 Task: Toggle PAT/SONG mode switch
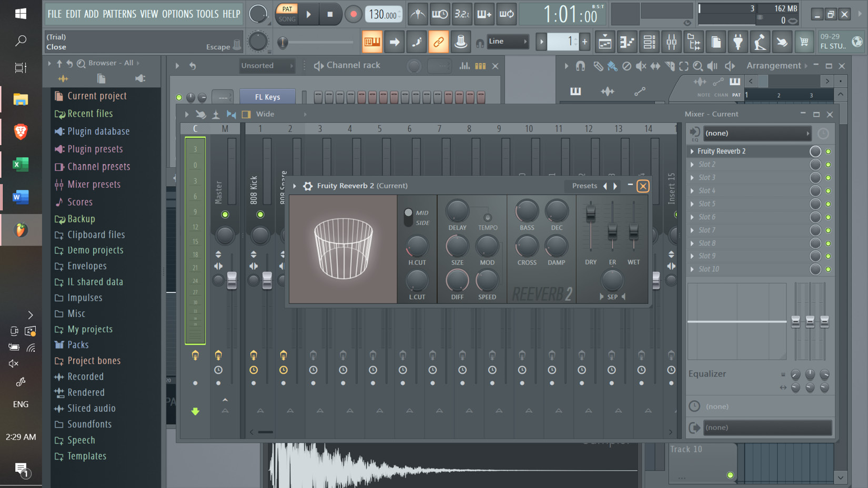(x=287, y=14)
